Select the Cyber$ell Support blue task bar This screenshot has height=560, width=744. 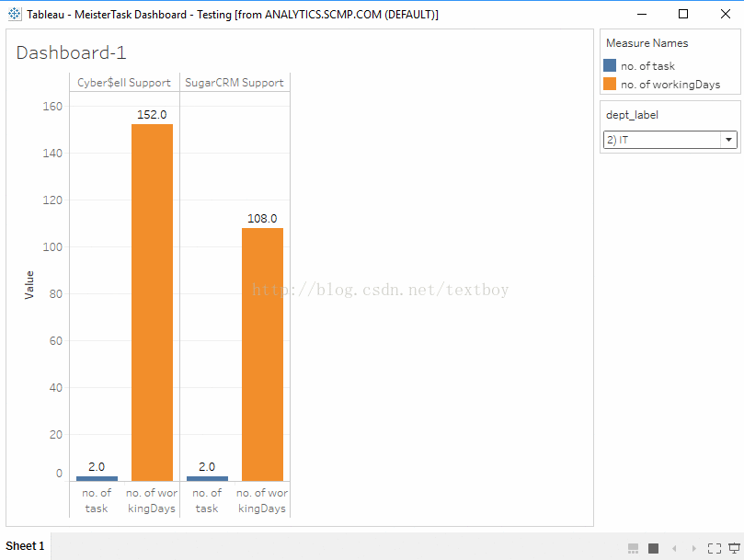97,478
